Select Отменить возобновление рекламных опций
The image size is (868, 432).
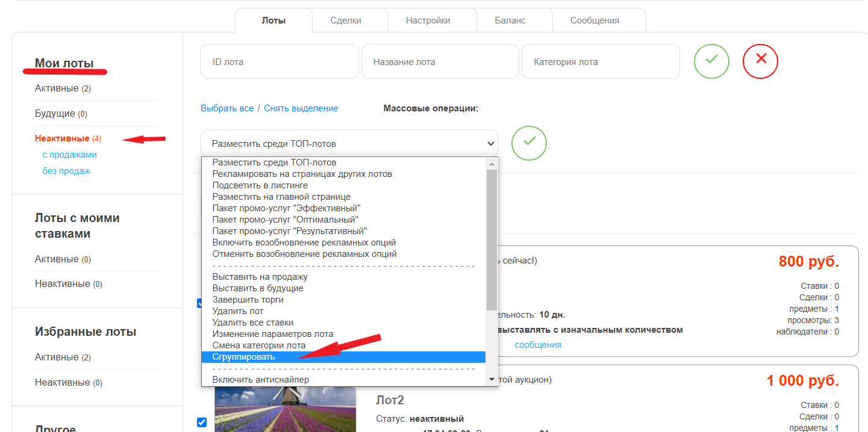pyautogui.click(x=343, y=254)
